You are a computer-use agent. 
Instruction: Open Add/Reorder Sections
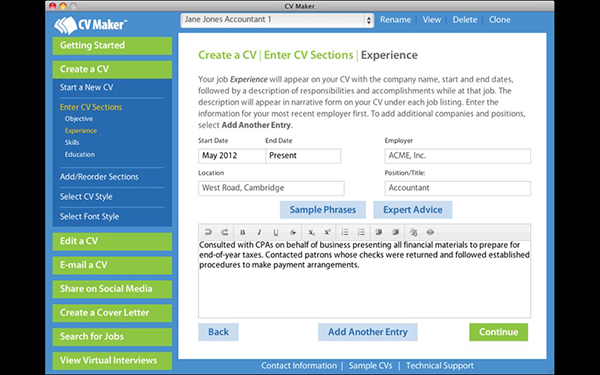point(99,177)
